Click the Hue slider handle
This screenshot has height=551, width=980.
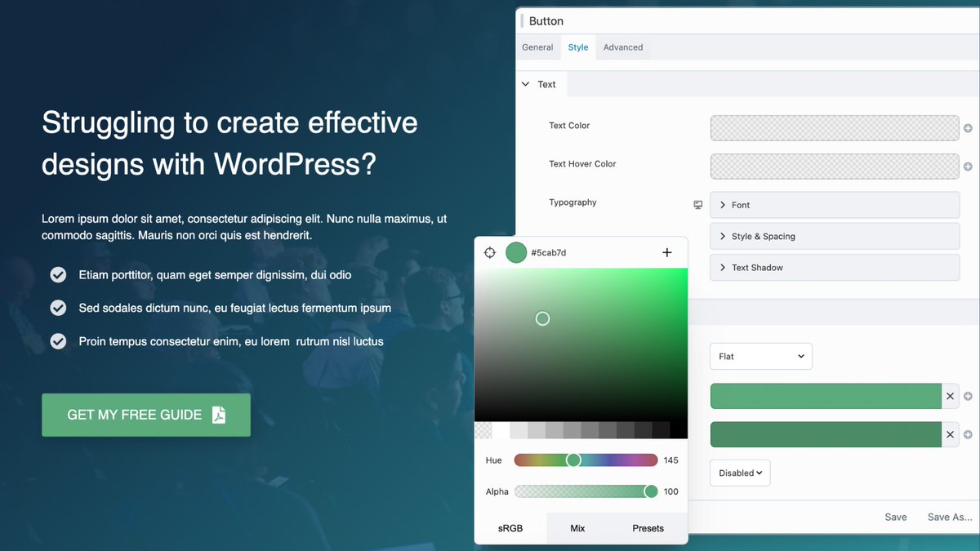(x=573, y=460)
